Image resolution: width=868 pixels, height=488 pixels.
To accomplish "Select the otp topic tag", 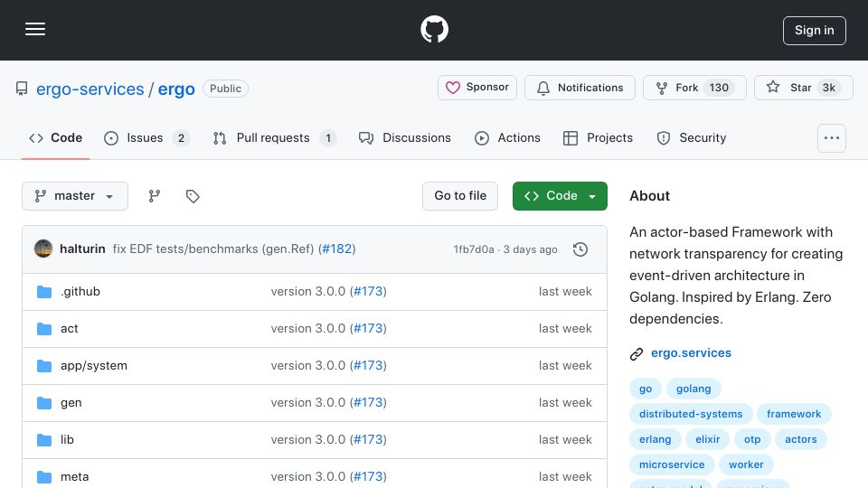I will click(751, 439).
